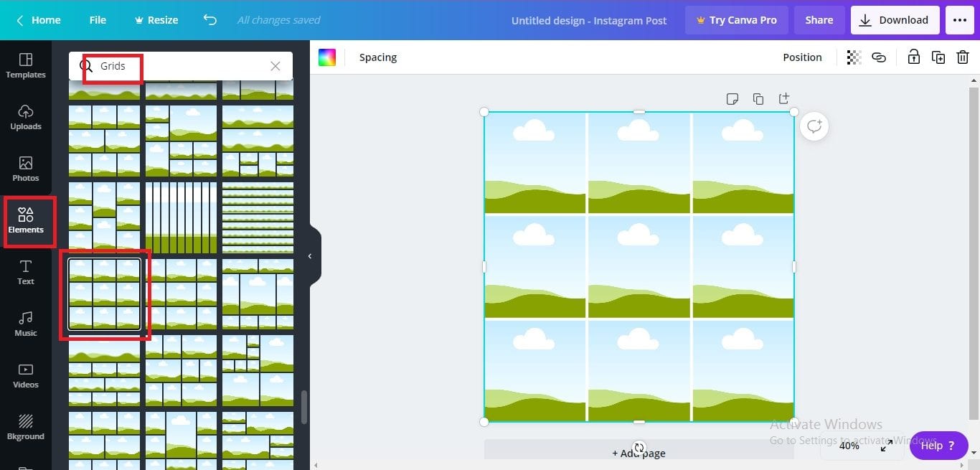The image size is (980, 470).
Task: Open the 40% zoom control
Action: click(849, 446)
